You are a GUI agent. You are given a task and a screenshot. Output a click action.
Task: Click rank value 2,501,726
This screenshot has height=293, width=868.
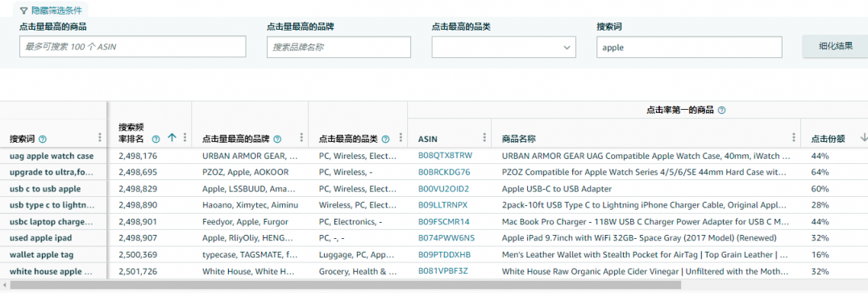tap(137, 271)
